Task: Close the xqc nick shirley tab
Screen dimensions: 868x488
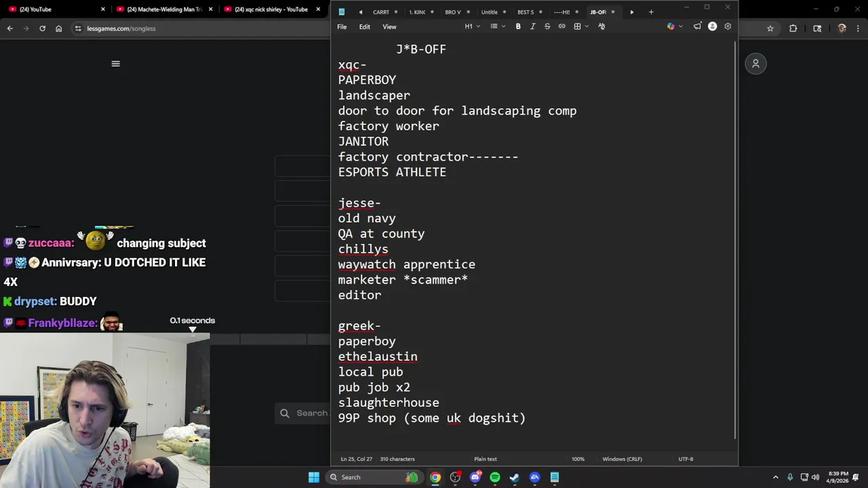Action: pos(318,9)
